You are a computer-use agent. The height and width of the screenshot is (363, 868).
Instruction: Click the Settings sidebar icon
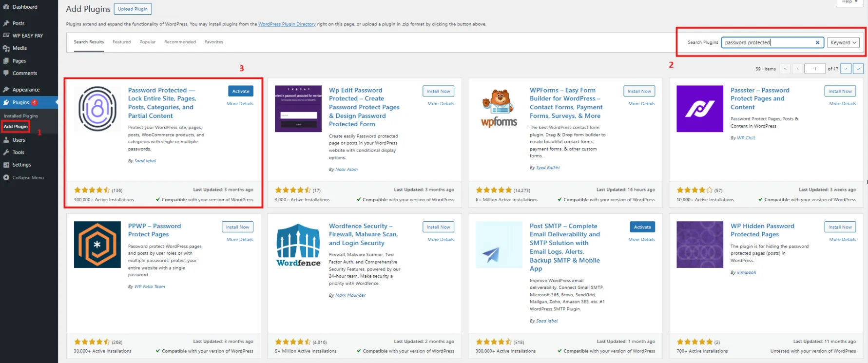point(6,165)
